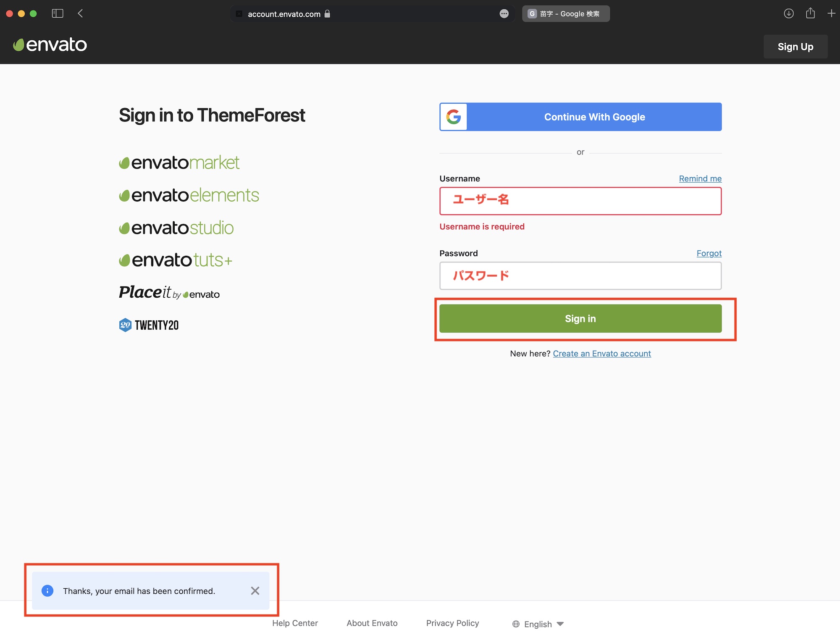This screenshot has width=840, height=637.
Task: Focus the Password input field
Action: coord(580,276)
